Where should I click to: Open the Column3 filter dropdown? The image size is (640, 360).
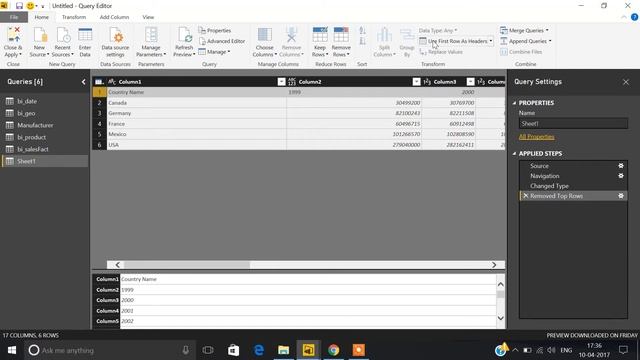(x=470, y=82)
